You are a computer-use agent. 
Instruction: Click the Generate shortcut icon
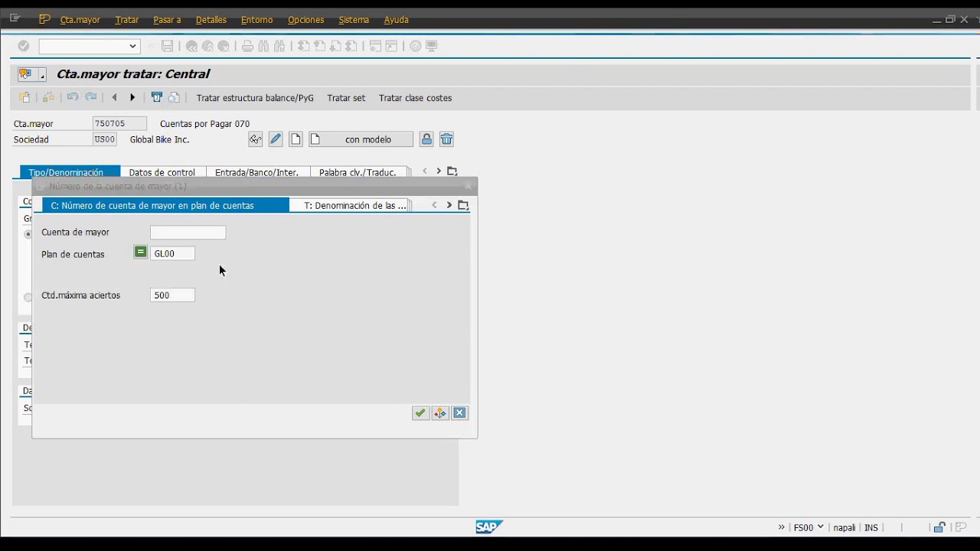point(391,46)
